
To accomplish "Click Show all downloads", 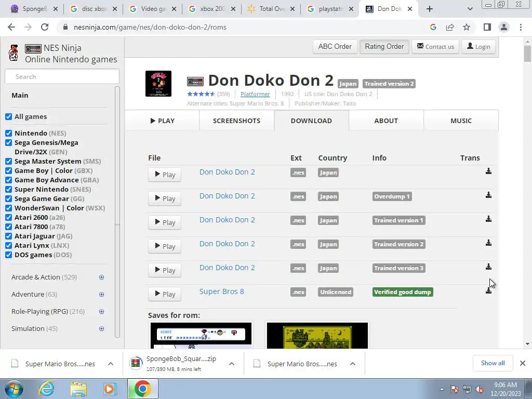I will pyautogui.click(x=493, y=363).
